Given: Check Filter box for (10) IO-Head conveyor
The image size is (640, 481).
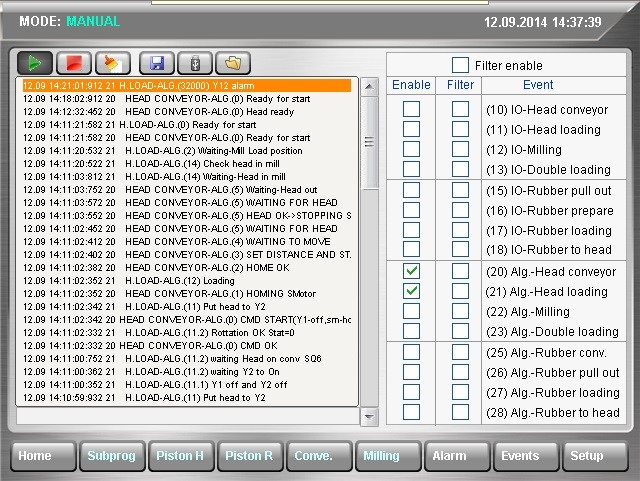Looking at the screenshot, I should coord(460,109).
